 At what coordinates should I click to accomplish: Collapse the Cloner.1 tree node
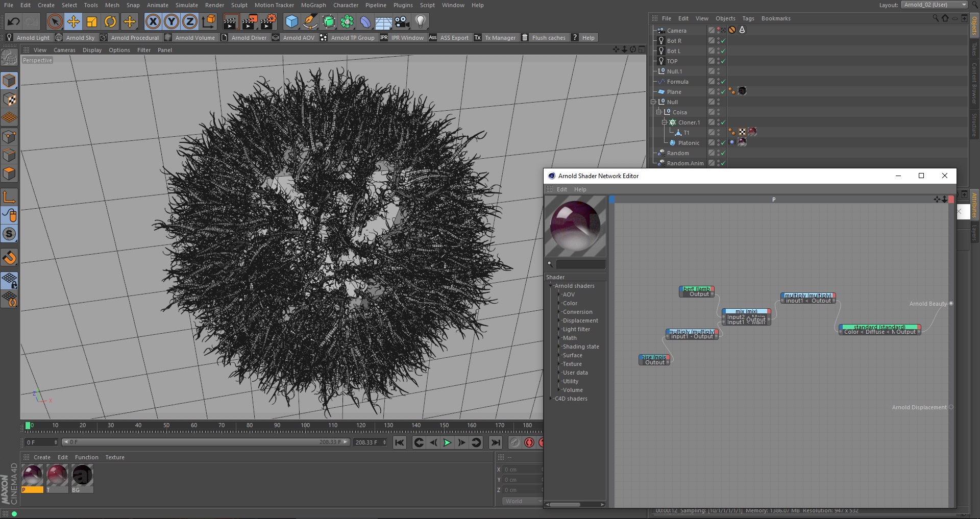(x=665, y=122)
